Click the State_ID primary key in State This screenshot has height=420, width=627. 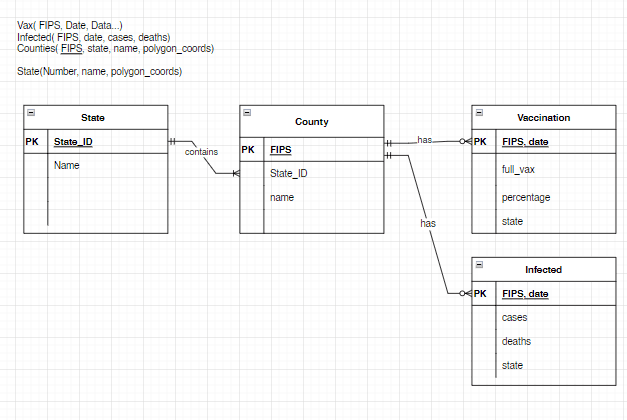click(73, 142)
